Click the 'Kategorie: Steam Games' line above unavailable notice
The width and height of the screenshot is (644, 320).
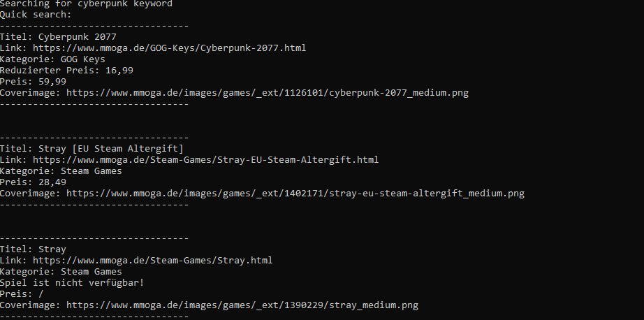click(x=61, y=272)
